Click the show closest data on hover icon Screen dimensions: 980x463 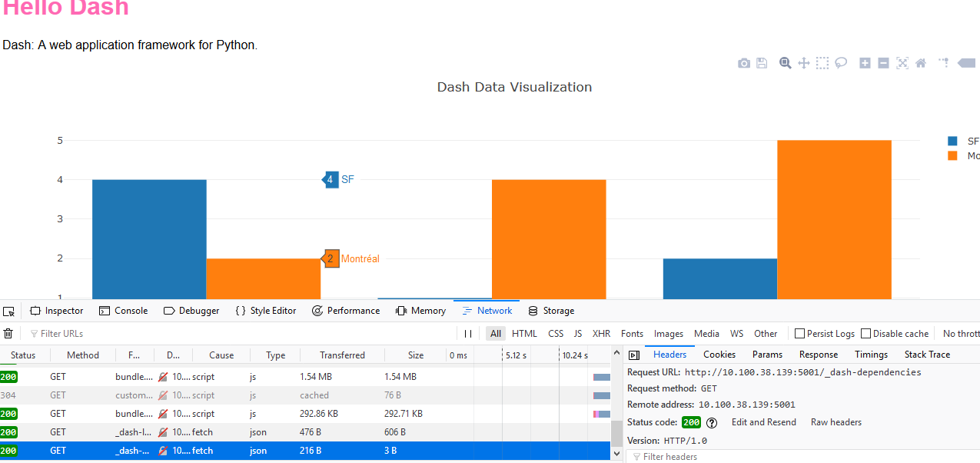click(966, 63)
